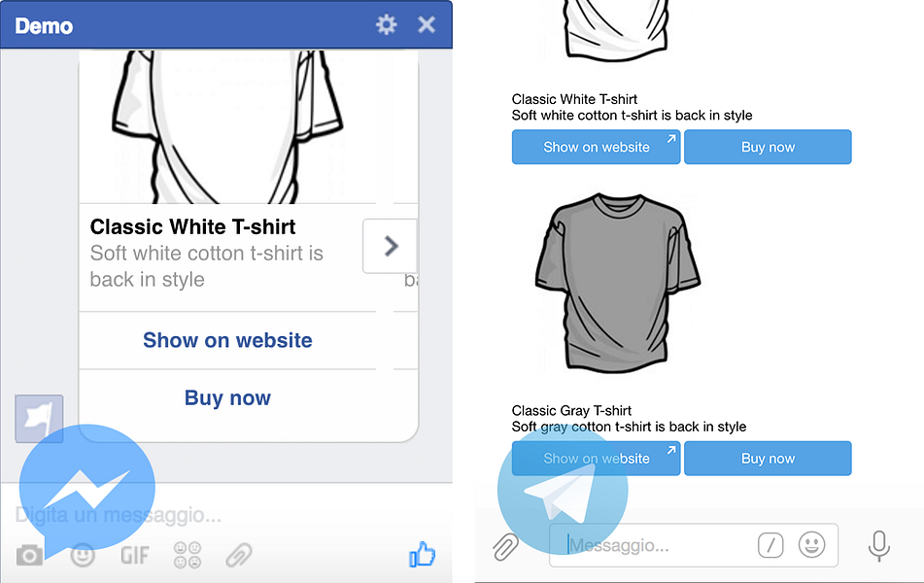This screenshot has width=924, height=583.
Task: Close the Demo chat window
Action: tap(427, 24)
